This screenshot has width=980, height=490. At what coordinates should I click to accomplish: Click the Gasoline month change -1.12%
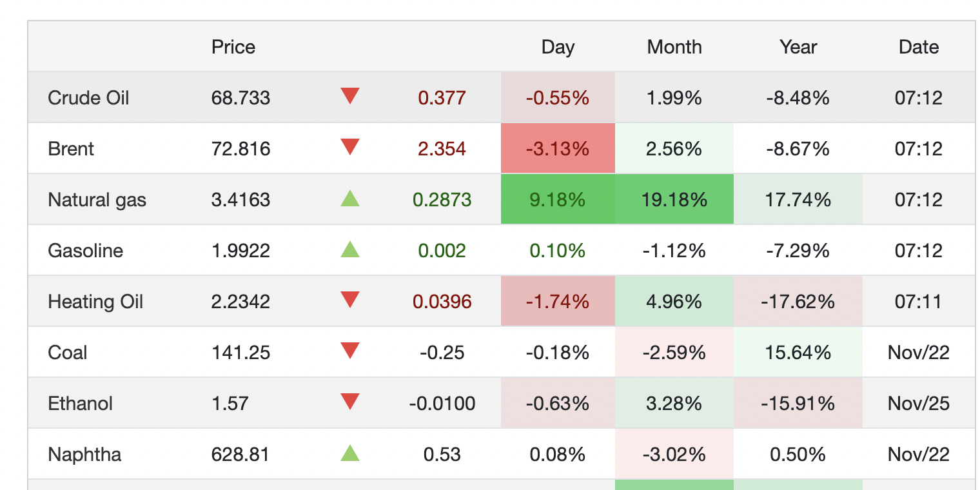[x=674, y=251]
